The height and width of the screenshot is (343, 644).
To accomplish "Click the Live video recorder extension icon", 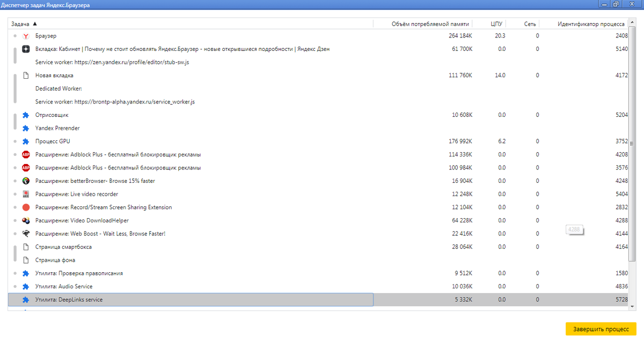I will tap(26, 194).
